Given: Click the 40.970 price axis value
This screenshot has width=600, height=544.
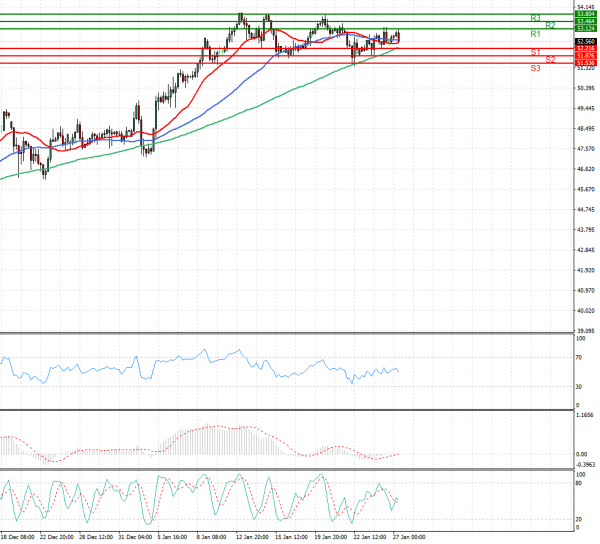Looking at the screenshot, I should pos(586,291).
